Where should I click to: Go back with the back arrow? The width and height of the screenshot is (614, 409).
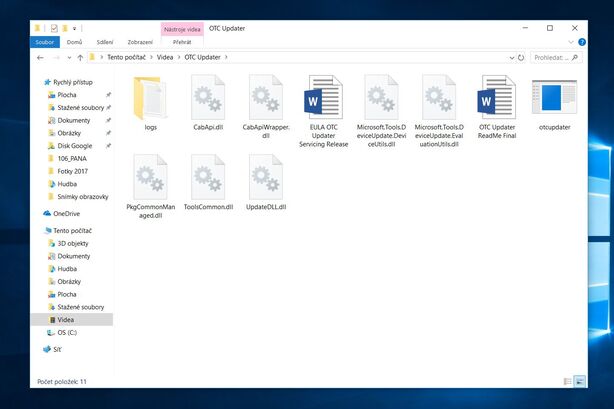coord(40,58)
